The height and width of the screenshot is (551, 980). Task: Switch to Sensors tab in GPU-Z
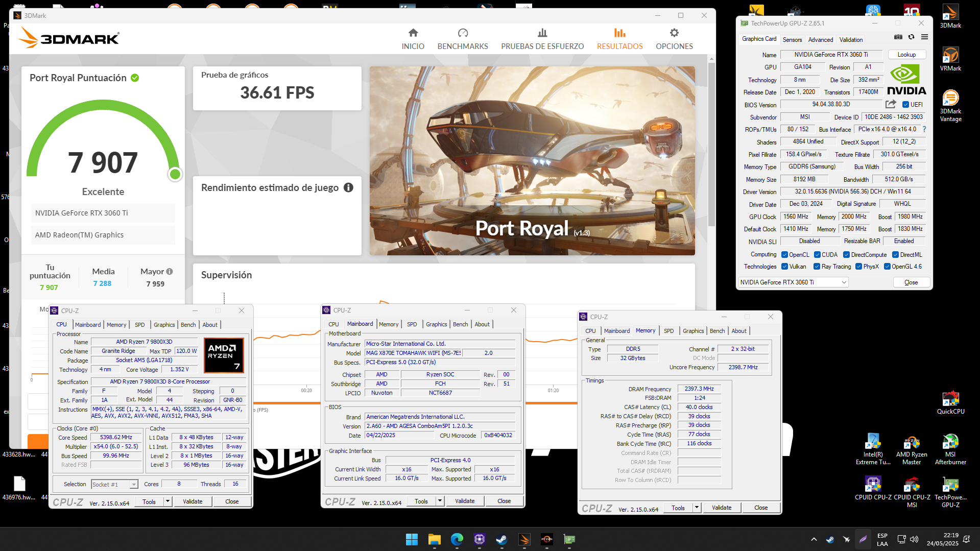(x=792, y=39)
